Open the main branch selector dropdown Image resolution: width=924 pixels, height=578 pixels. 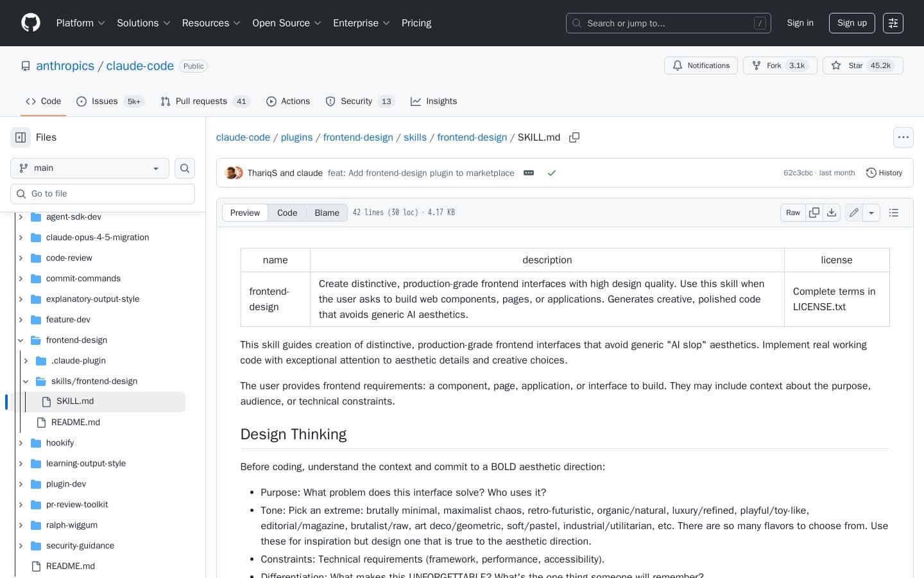(89, 168)
